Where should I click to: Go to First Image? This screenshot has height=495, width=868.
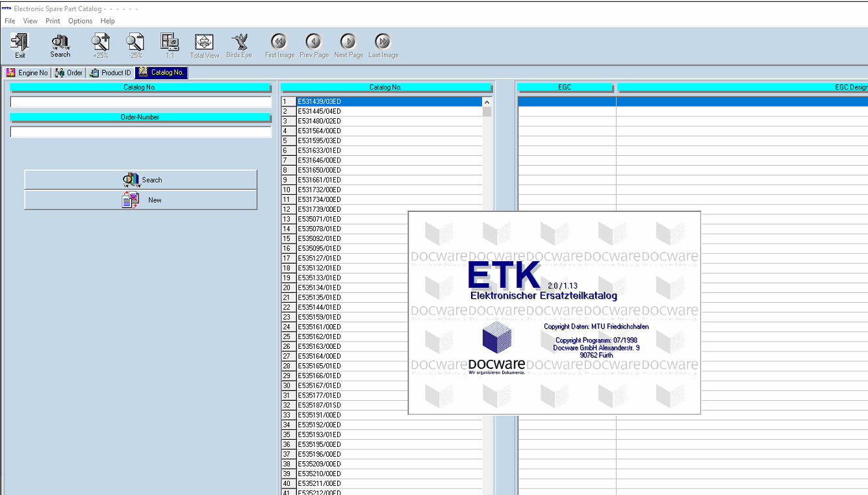(x=279, y=43)
